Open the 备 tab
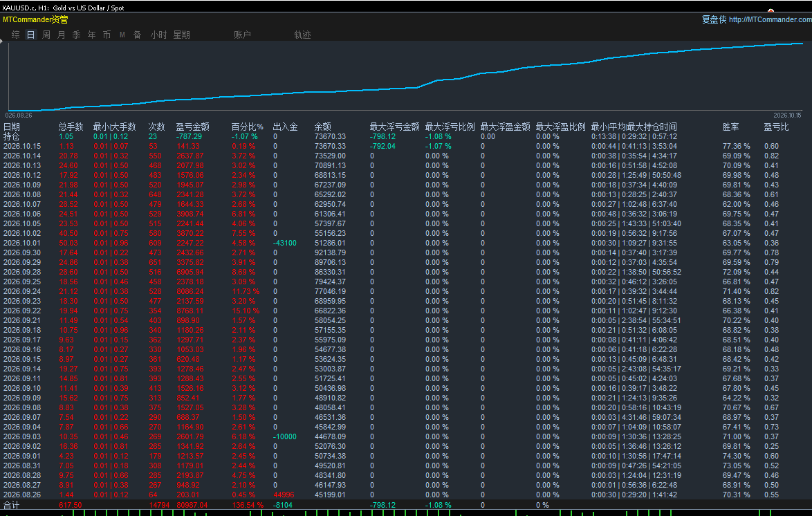This screenshot has height=516, width=812. [x=137, y=35]
